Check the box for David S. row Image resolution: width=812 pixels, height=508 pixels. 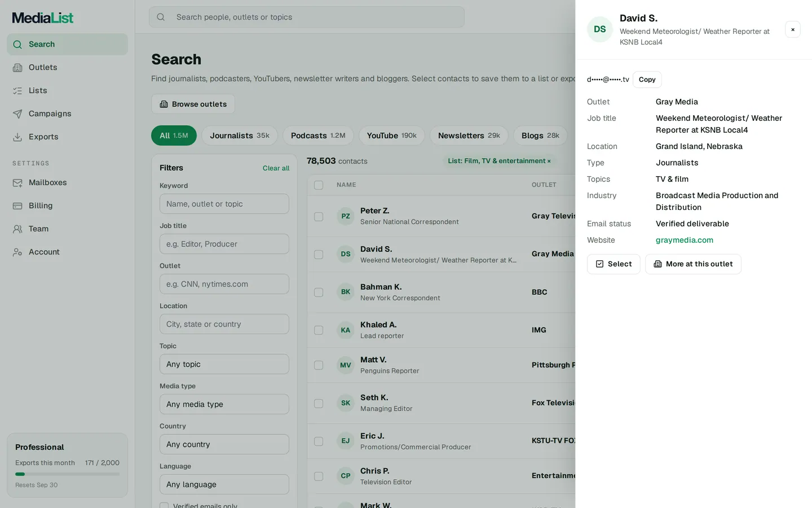pos(319,255)
